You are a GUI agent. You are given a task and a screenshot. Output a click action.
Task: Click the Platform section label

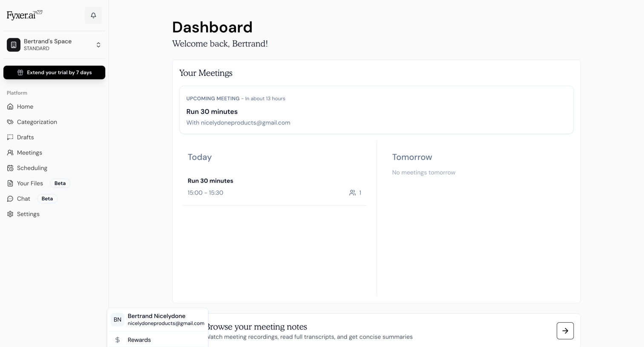point(17,93)
